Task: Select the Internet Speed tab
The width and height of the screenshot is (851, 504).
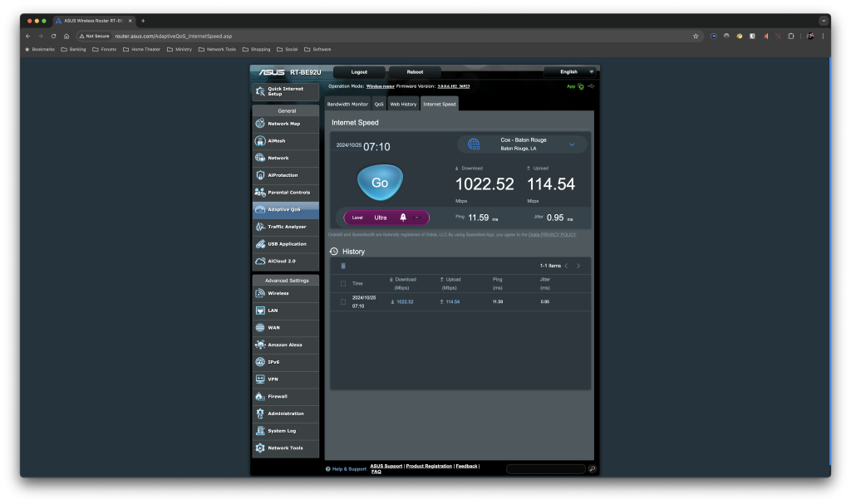Action: pyautogui.click(x=440, y=104)
